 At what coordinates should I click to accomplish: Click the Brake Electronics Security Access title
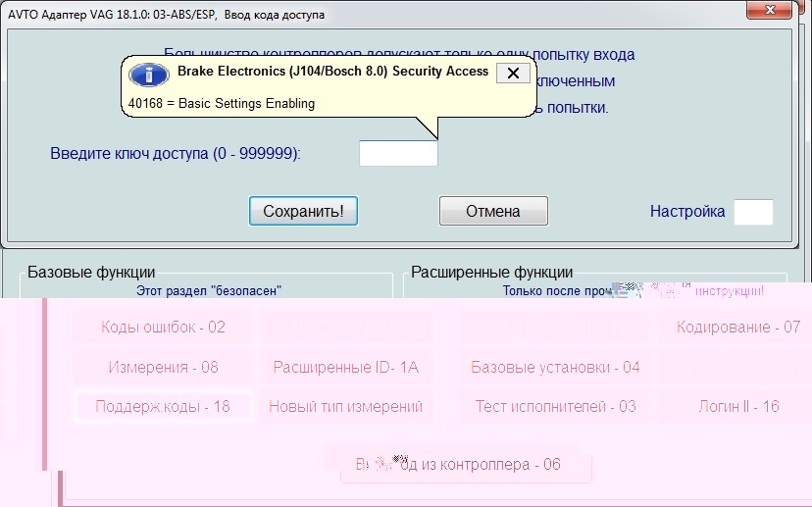point(332,73)
